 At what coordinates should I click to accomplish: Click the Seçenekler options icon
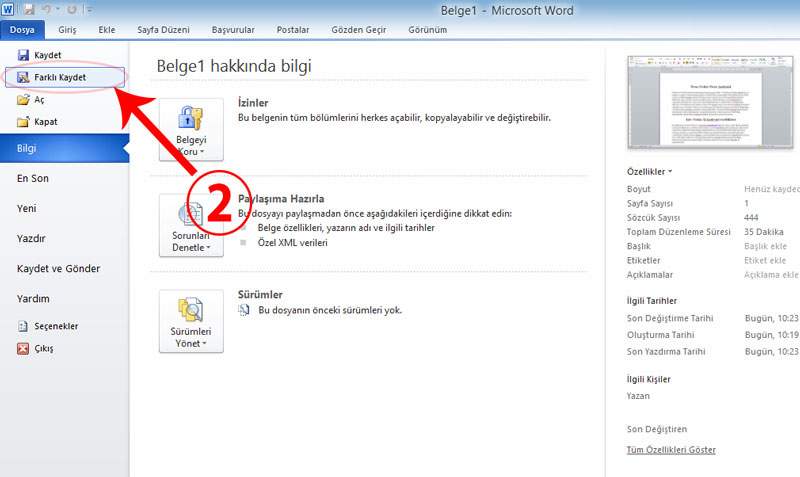[23, 326]
